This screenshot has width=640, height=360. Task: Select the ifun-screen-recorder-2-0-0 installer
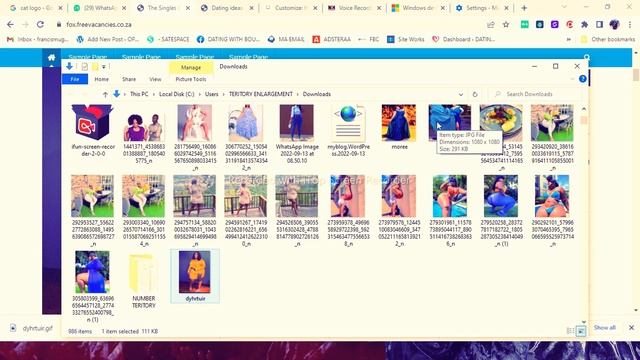(x=93, y=131)
